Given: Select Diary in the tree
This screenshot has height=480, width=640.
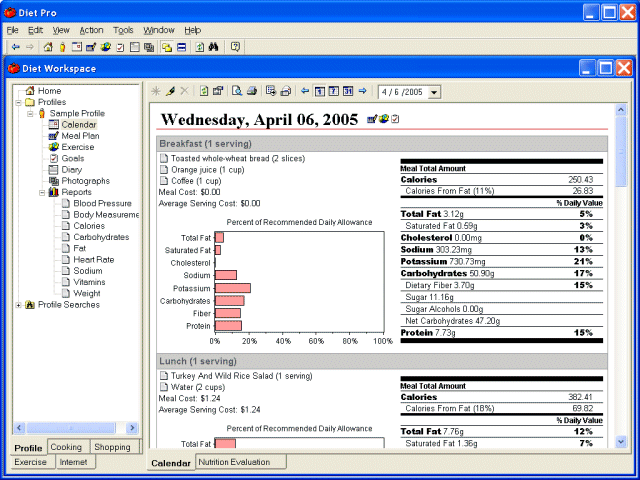Looking at the screenshot, I should coord(71,170).
